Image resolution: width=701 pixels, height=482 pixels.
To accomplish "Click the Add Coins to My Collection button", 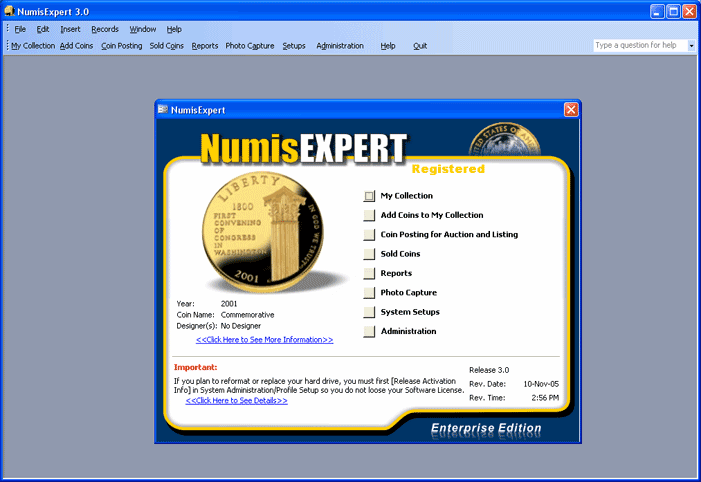I will [369, 215].
